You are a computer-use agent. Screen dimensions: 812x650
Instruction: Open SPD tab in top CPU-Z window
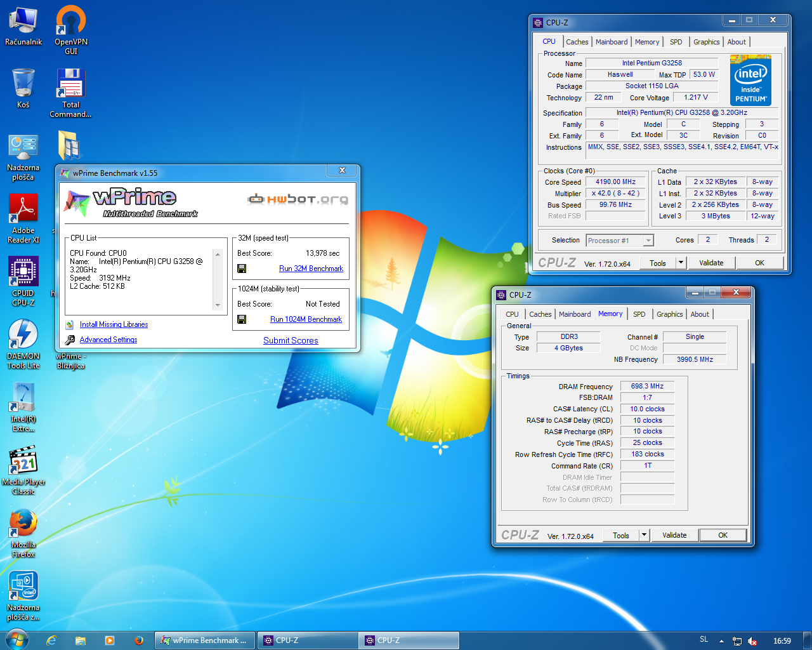pos(676,42)
